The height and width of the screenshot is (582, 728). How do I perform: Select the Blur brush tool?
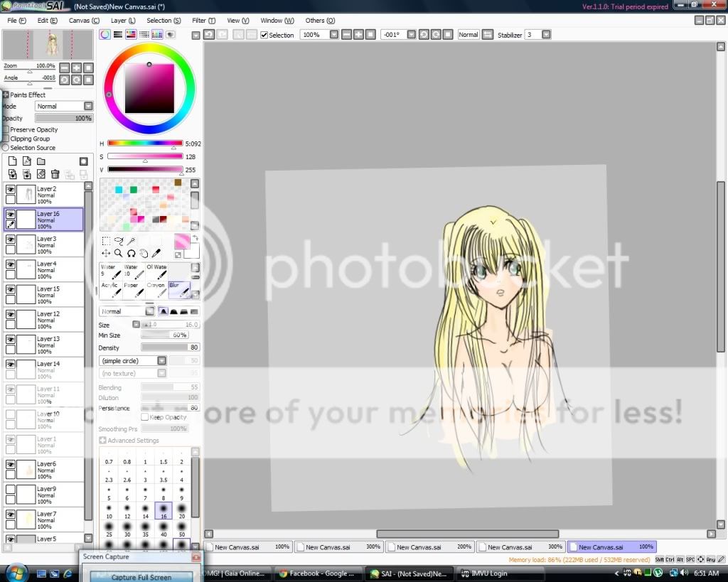coord(179,289)
